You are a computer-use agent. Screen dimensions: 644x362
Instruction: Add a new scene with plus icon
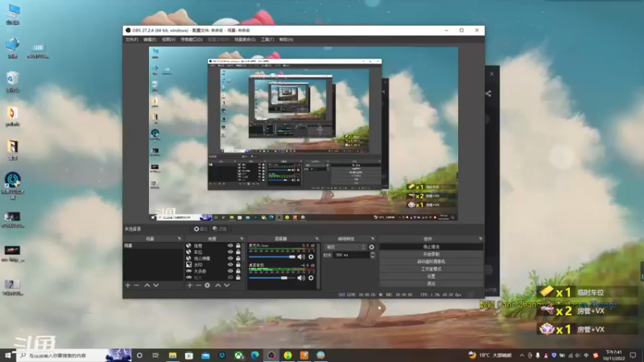(128, 286)
